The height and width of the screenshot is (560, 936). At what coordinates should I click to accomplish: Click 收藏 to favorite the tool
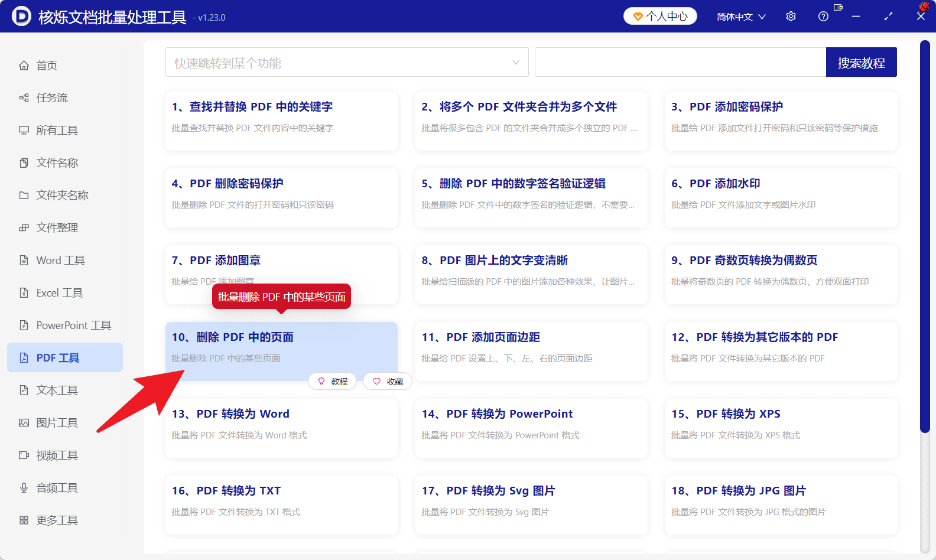[388, 382]
